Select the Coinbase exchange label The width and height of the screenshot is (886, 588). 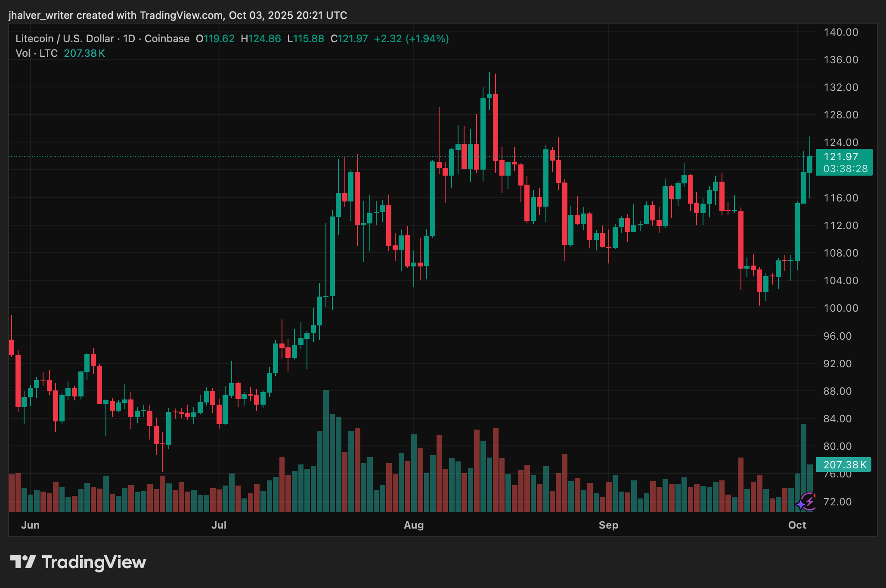167,38
